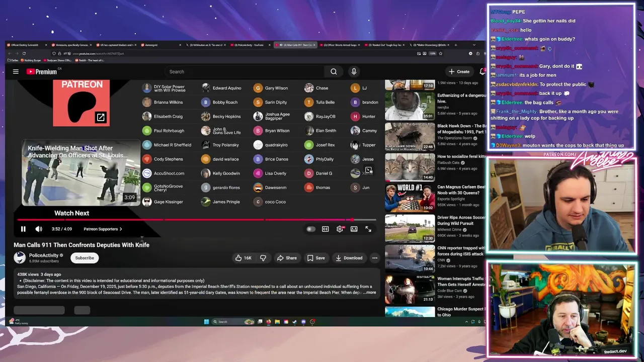Start voice search with microphone icon
This screenshot has width=644, height=362.
pos(354,71)
